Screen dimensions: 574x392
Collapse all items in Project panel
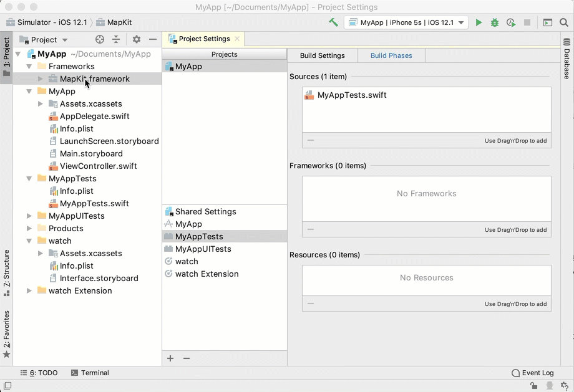pyautogui.click(x=116, y=39)
